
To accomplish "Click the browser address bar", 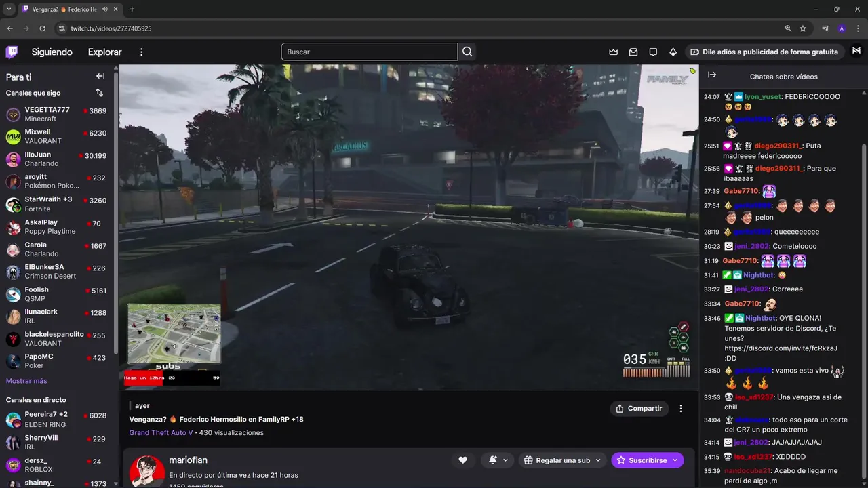I will (420, 28).
